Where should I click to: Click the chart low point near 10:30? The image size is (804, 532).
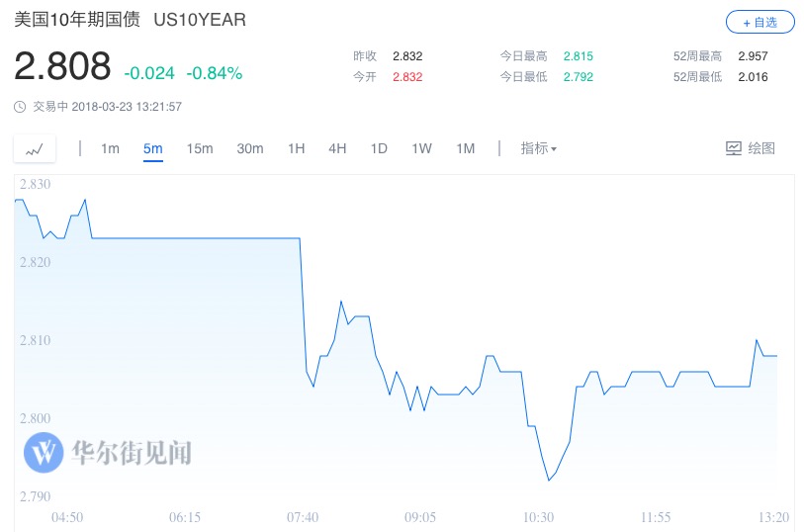(x=548, y=481)
